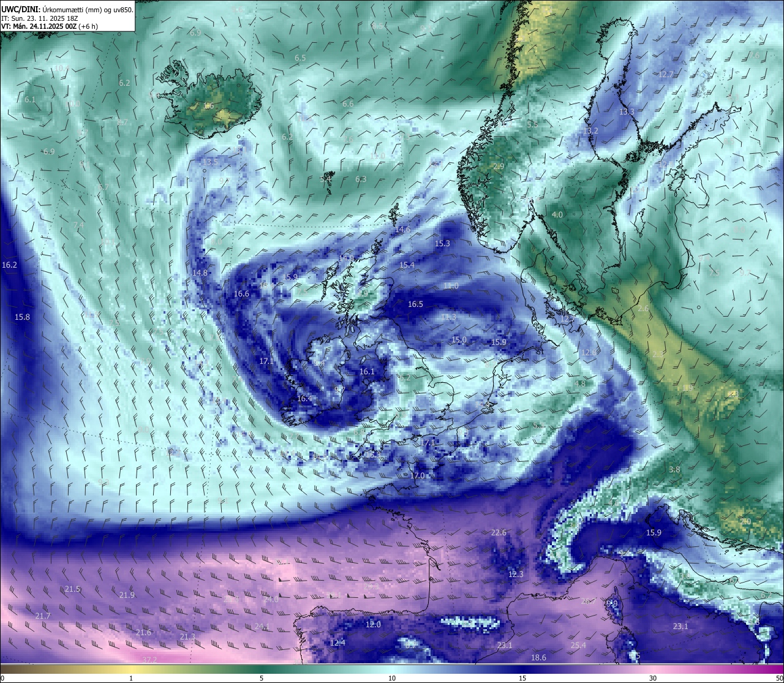
Task: Click the color bar at the 15 tick
Action: [x=522, y=668]
